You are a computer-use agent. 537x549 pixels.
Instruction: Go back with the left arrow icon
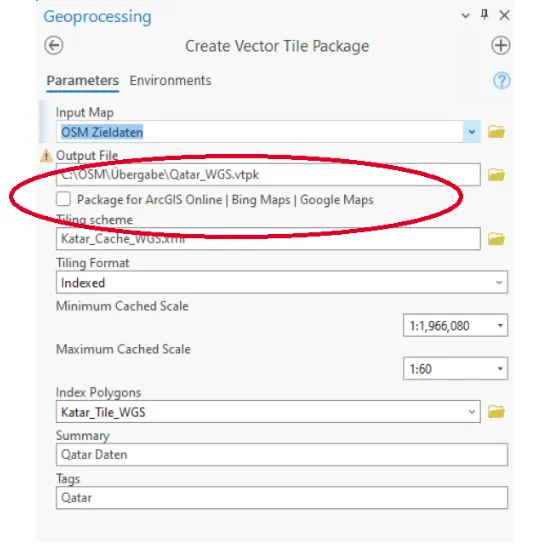[x=54, y=46]
